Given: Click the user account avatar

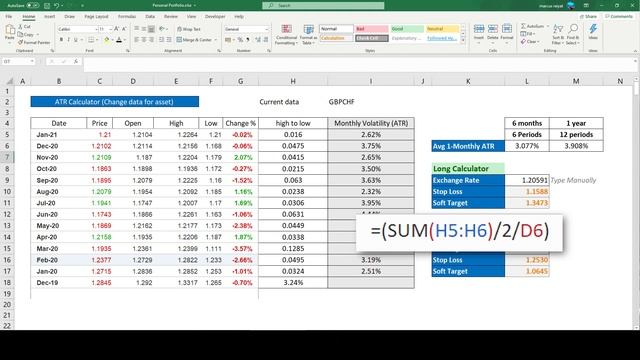Looking at the screenshot, I should 571,6.
